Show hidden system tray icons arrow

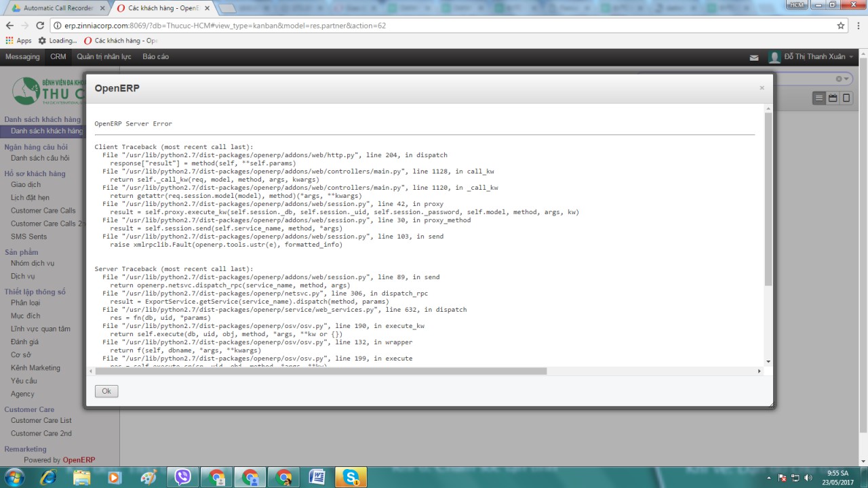click(x=770, y=477)
